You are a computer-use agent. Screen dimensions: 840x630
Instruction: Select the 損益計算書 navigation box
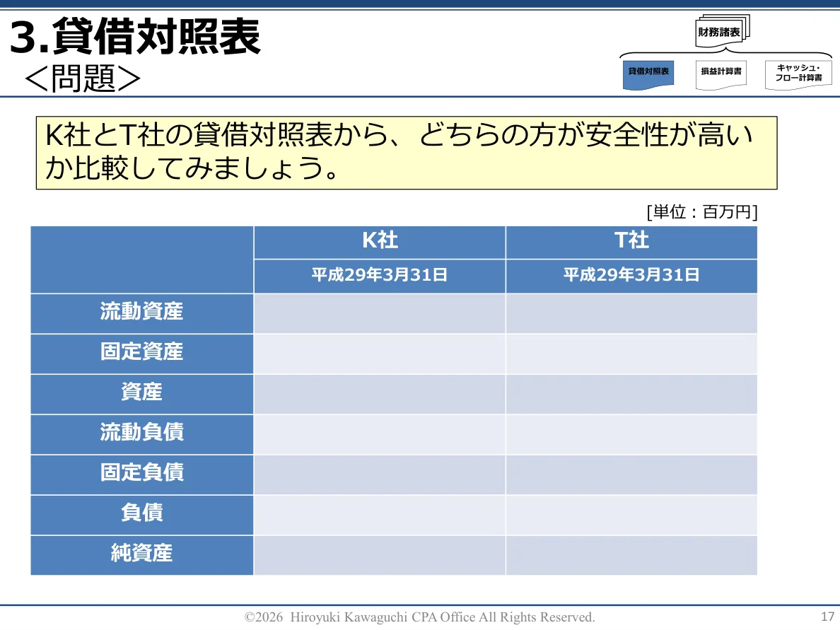pyautogui.click(x=721, y=74)
